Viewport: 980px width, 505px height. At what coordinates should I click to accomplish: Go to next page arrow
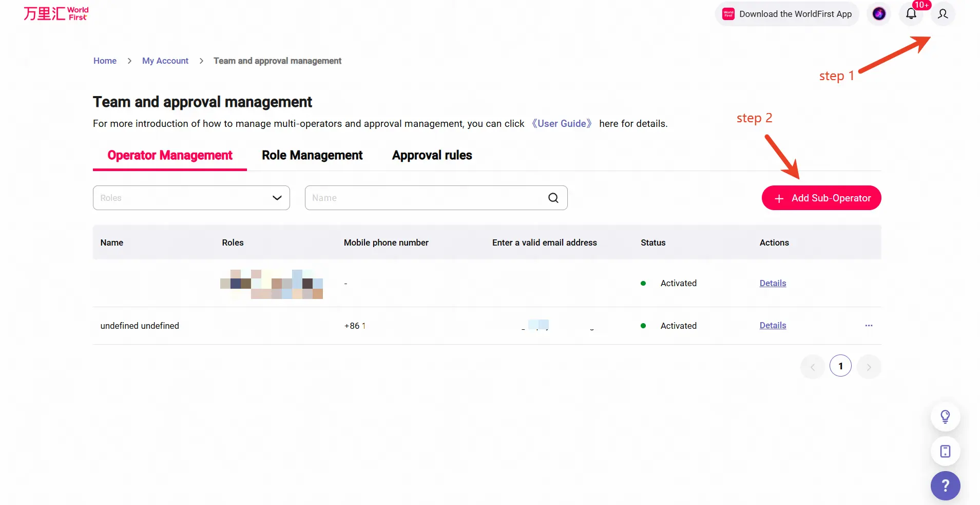point(869,366)
